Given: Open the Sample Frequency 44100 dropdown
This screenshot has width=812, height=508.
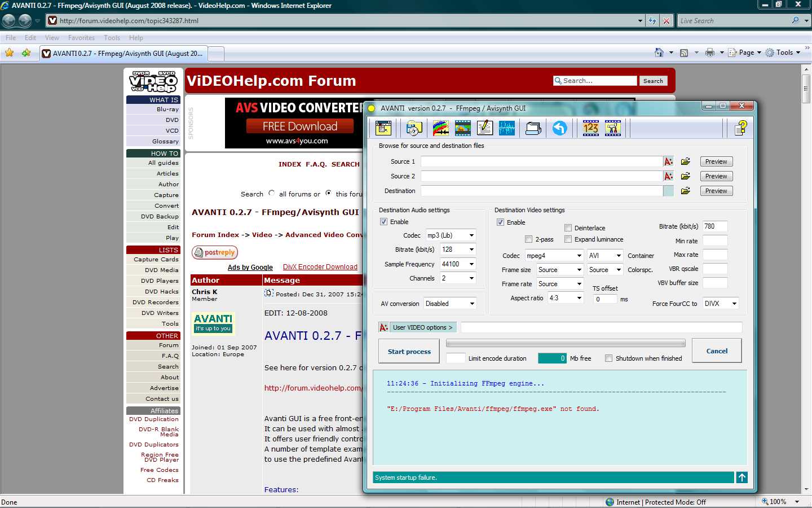Looking at the screenshot, I should (458, 264).
